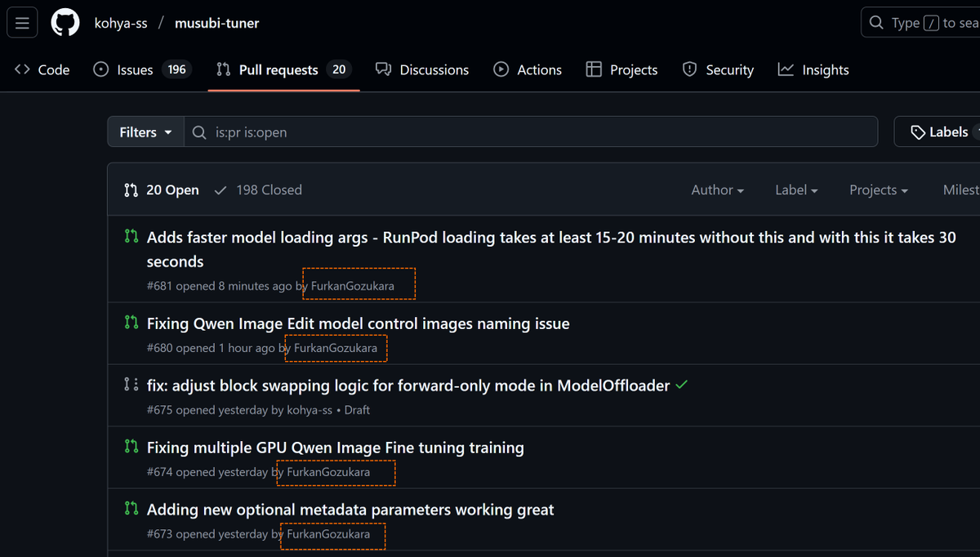Screen dimensions: 980x557
Task: Click the draft pull request icon beside #675
Action: pyautogui.click(x=131, y=384)
